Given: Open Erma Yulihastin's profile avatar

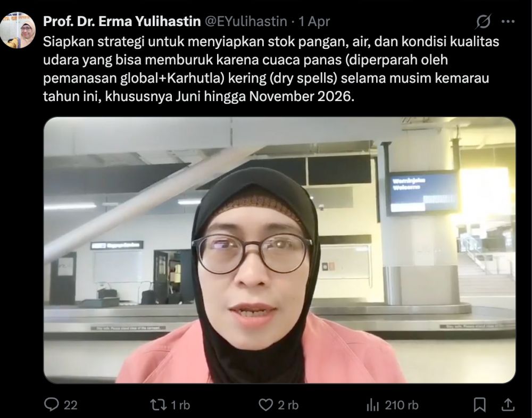Looking at the screenshot, I should tap(18, 30).
